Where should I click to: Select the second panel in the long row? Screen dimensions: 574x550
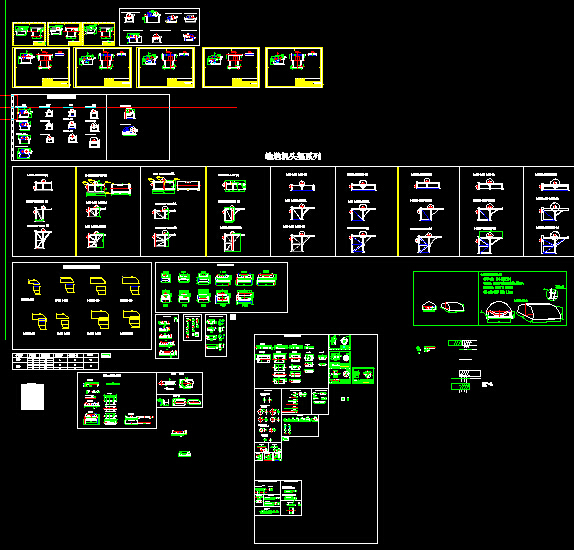pyautogui.click(x=108, y=211)
